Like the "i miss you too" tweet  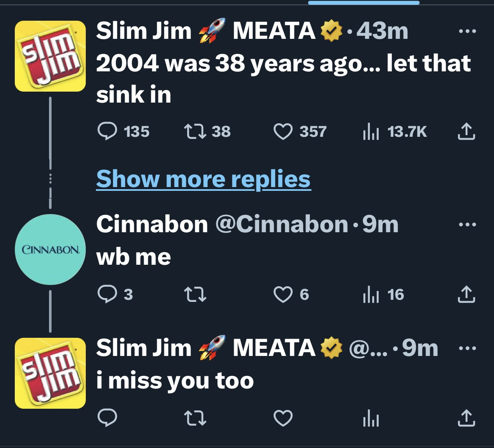(x=283, y=418)
